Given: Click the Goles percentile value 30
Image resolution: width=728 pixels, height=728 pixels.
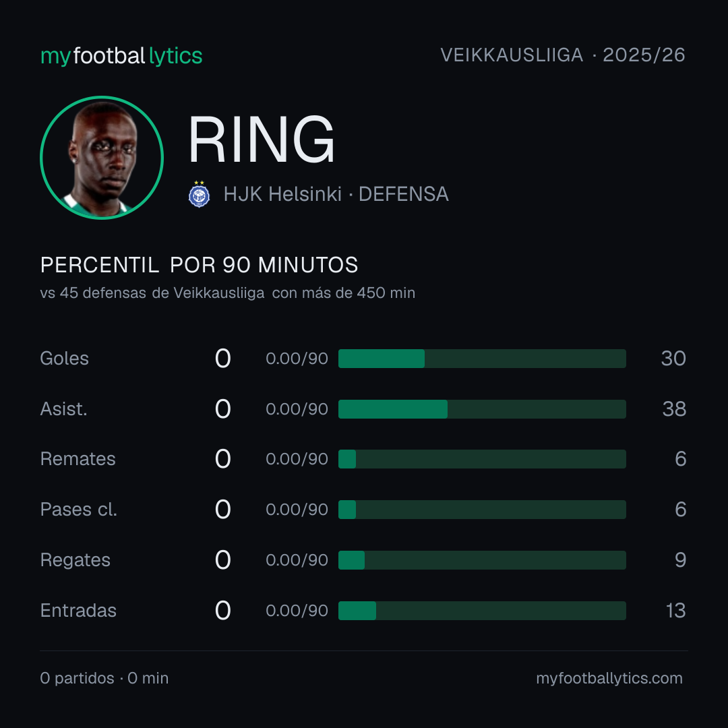Looking at the screenshot, I should (673, 359).
